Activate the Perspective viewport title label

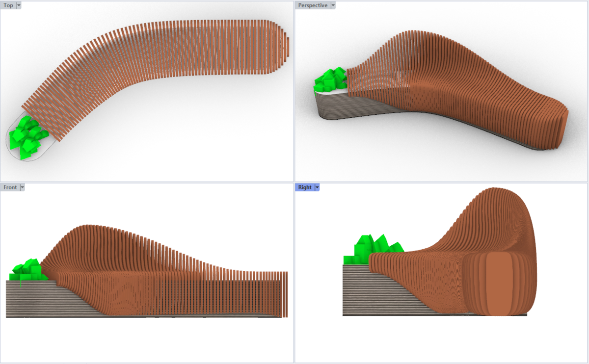click(313, 5)
